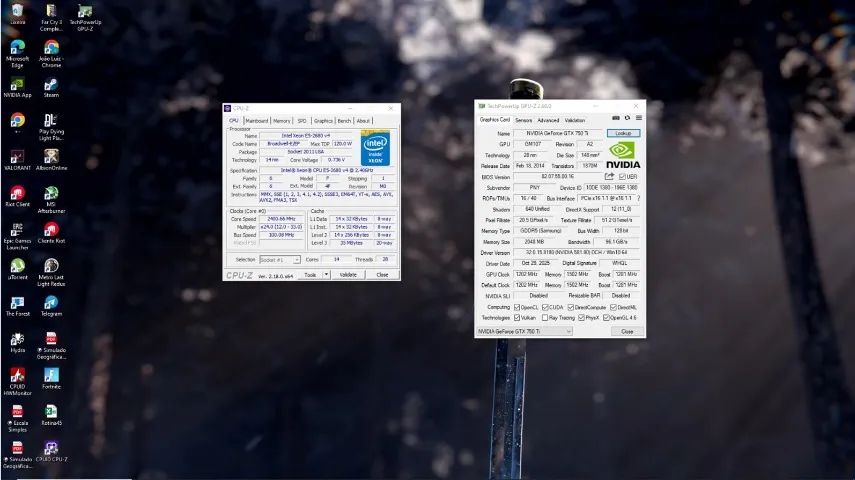This screenshot has width=855, height=480.
Task: Toggle the DirectCompute checkbox
Action: tap(570, 308)
